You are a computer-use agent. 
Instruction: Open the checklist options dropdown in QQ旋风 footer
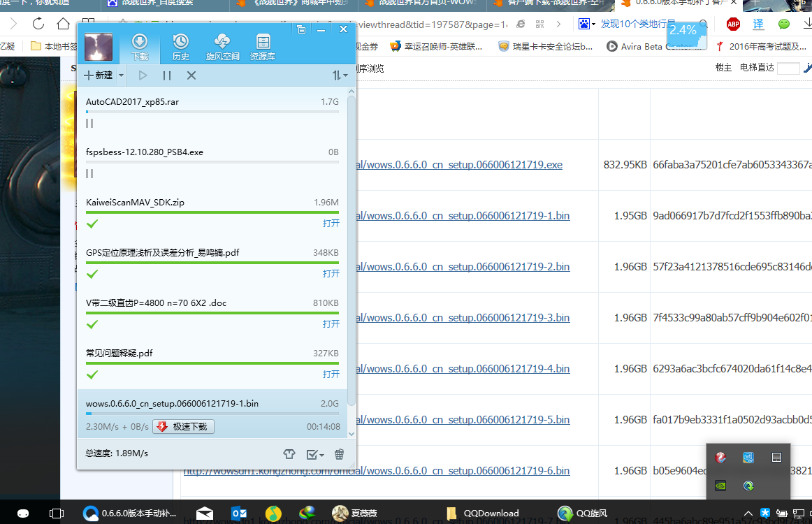tap(315, 454)
